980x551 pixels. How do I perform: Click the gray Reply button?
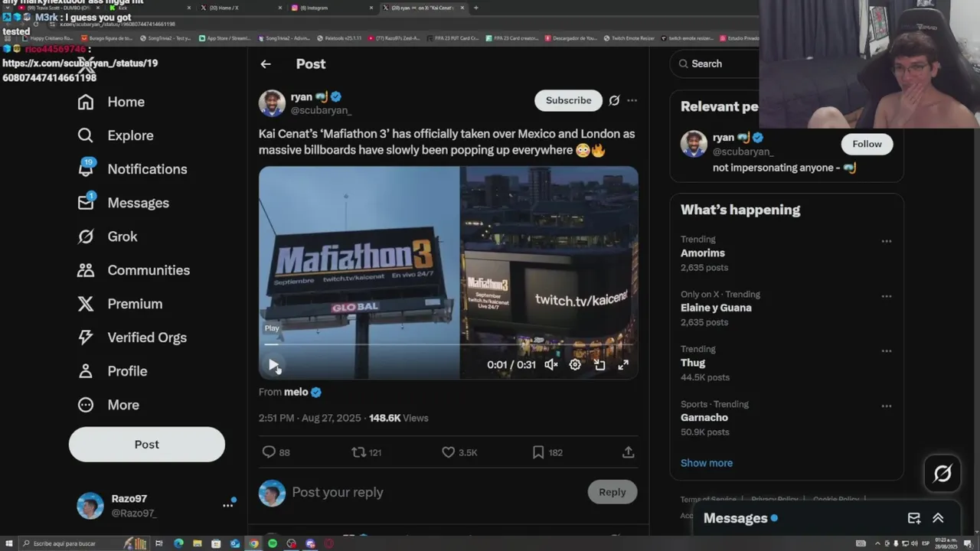612,492
